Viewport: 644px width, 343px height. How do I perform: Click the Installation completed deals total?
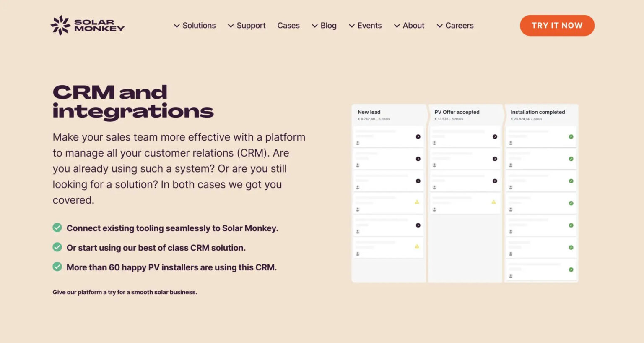pos(526,119)
